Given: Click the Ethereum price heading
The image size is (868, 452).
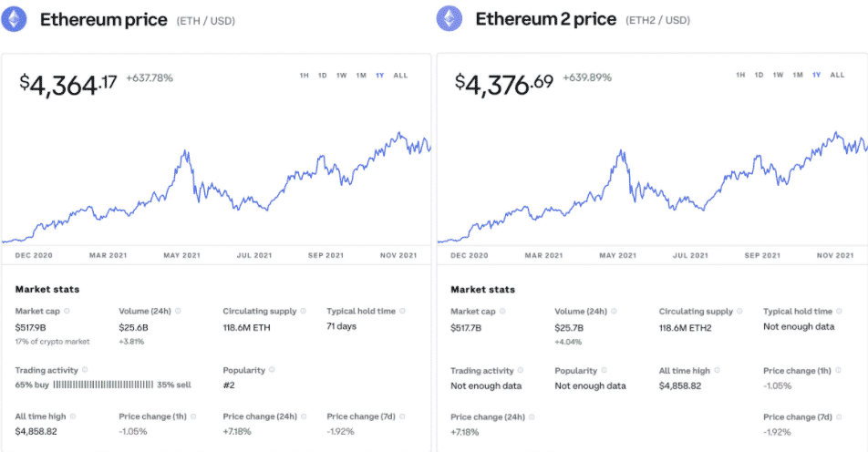Looking at the screenshot, I should (103, 19).
